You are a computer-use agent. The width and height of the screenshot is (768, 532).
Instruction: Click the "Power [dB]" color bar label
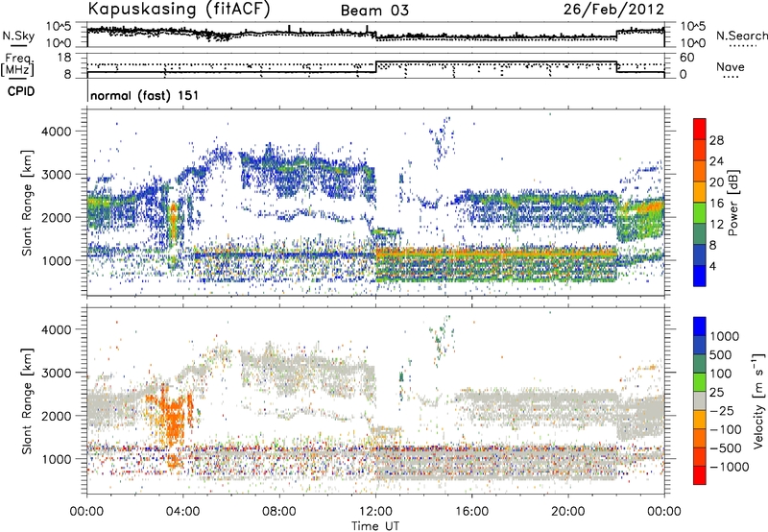pyautogui.click(x=733, y=203)
